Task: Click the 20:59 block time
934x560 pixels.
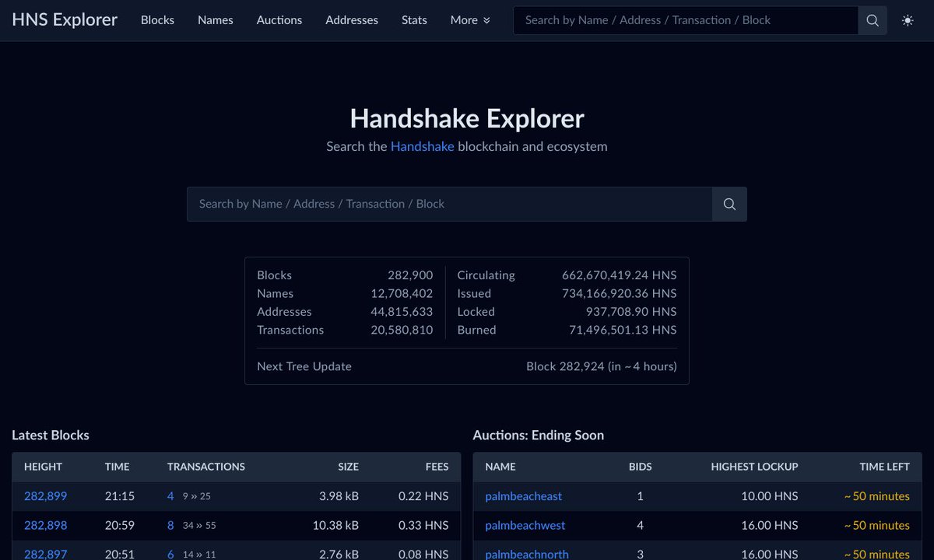Action: click(x=120, y=526)
